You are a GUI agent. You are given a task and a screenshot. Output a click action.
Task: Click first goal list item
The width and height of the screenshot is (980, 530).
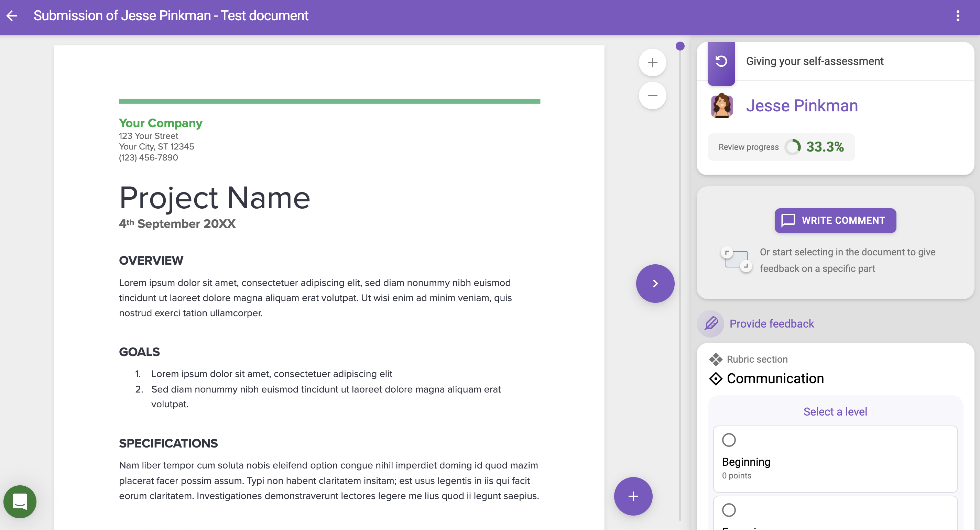272,374
